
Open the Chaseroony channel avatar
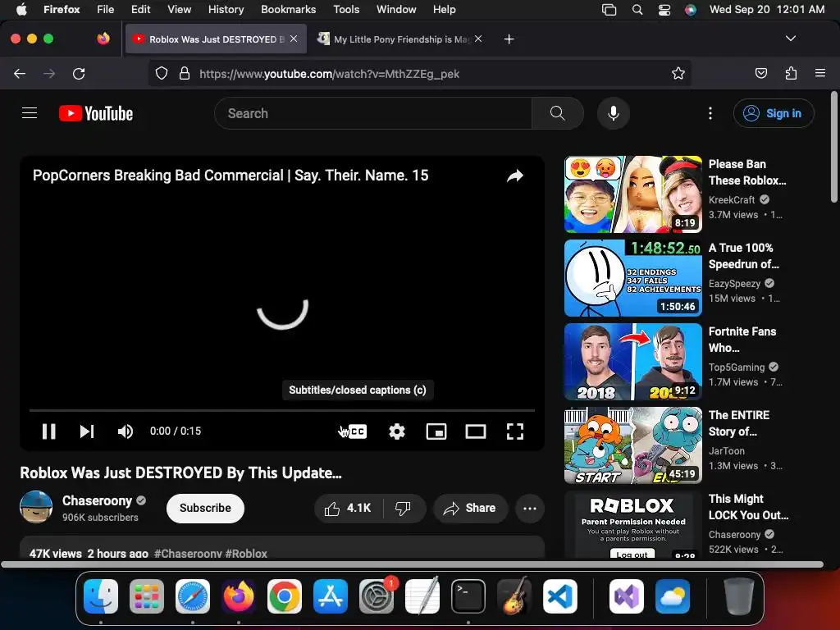tap(36, 507)
